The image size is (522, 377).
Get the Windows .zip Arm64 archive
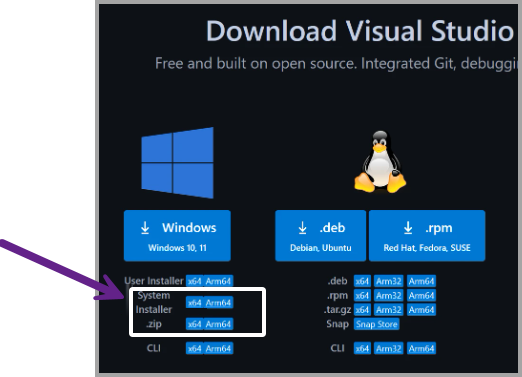218,324
